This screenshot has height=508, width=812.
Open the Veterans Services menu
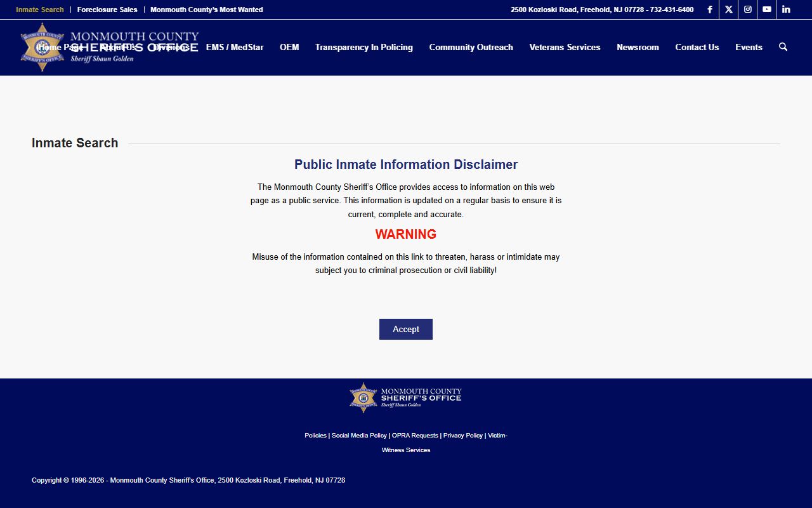pyautogui.click(x=565, y=47)
